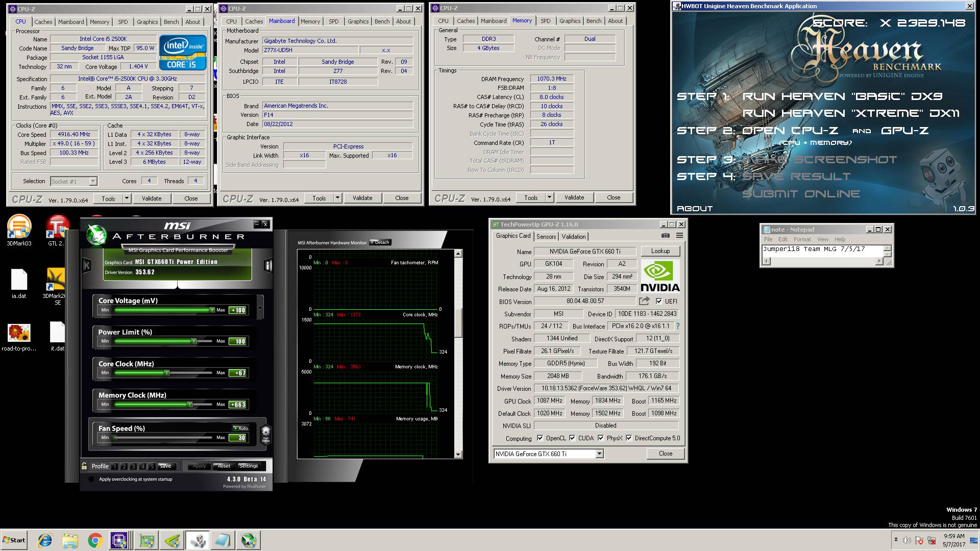Image resolution: width=980 pixels, height=551 pixels.
Task: Click the HWBOT Heaven robot taskbar icon
Action: [x=198, y=540]
